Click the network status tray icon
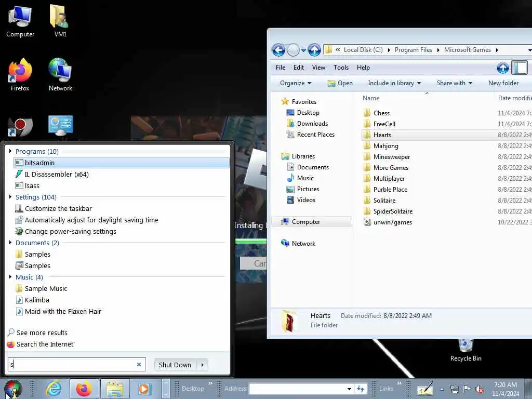The width and height of the screenshot is (532, 399). click(x=454, y=389)
